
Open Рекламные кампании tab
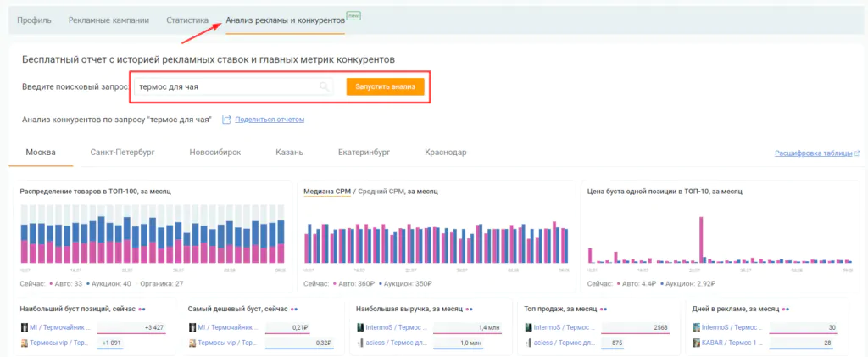click(108, 19)
